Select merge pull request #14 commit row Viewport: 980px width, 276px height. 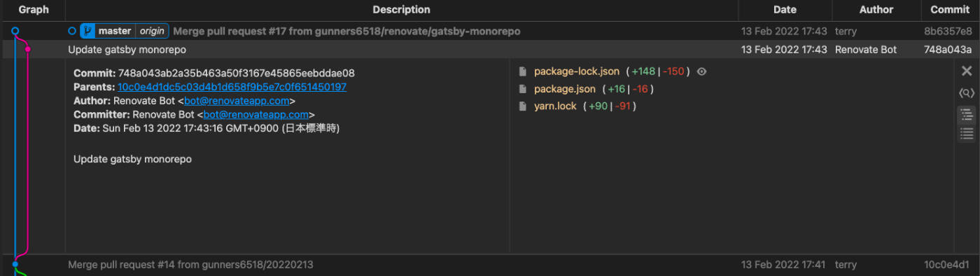490,265
